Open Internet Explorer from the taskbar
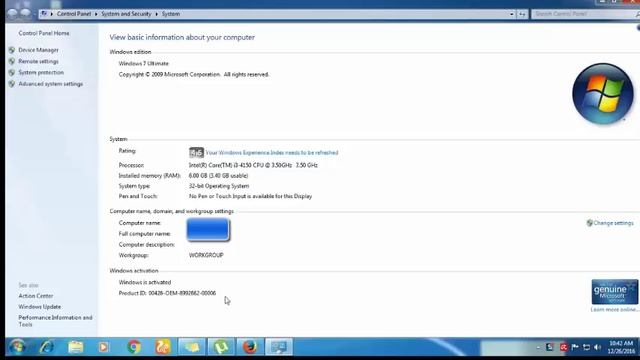The image size is (640, 360). coord(47,347)
